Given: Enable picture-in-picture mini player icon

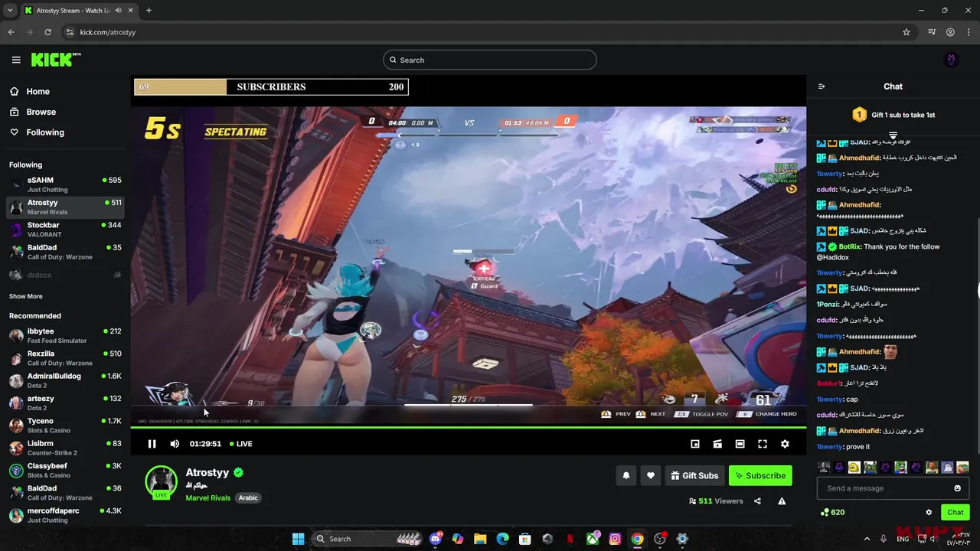Looking at the screenshot, I should [695, 444].
